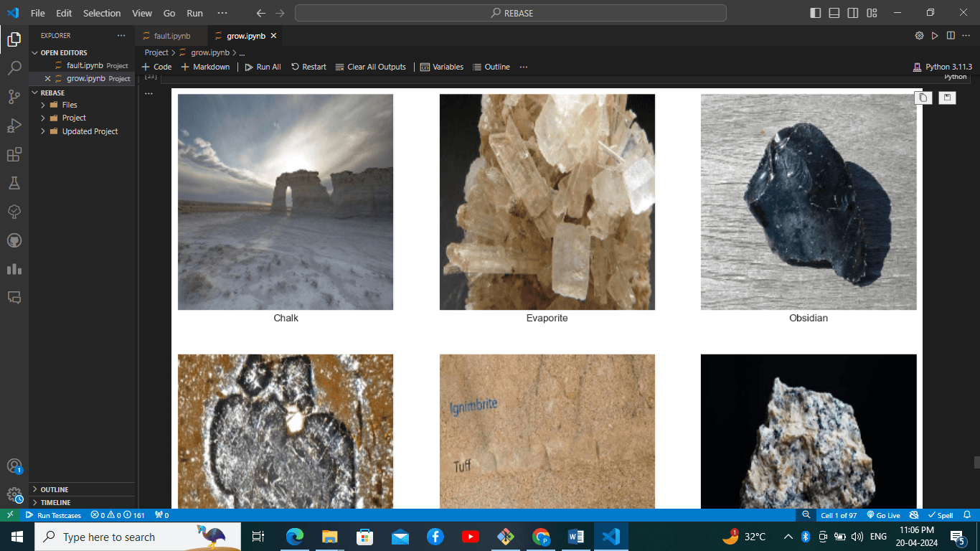
Task: Open errors and warnings status item
Action: pos(118,515)
